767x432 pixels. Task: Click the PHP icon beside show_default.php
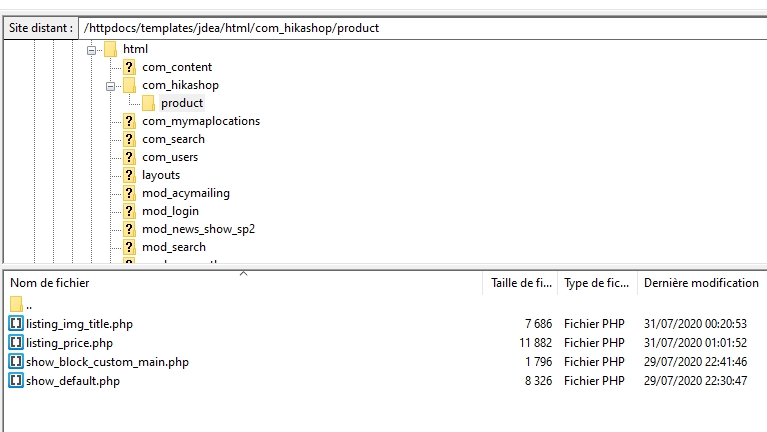[16, 381]
